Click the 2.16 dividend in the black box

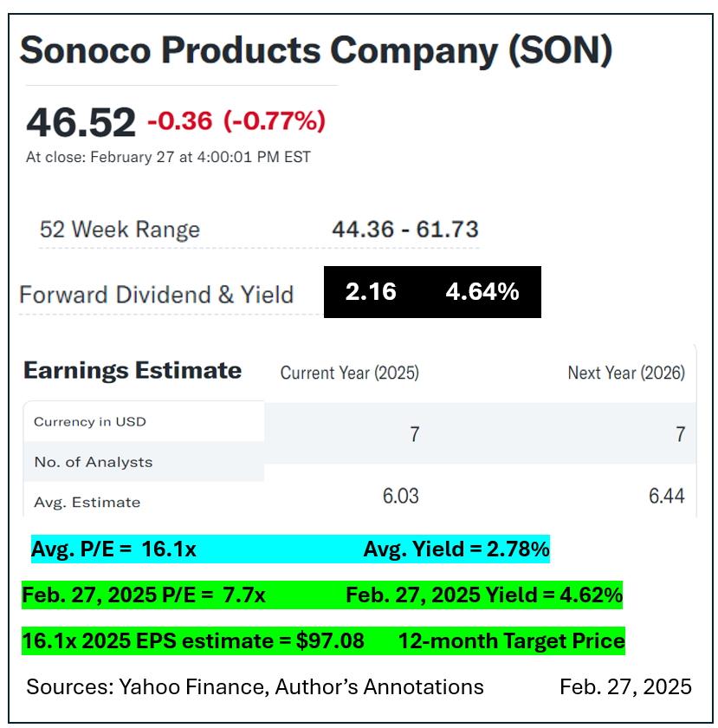tap(371, 292)
